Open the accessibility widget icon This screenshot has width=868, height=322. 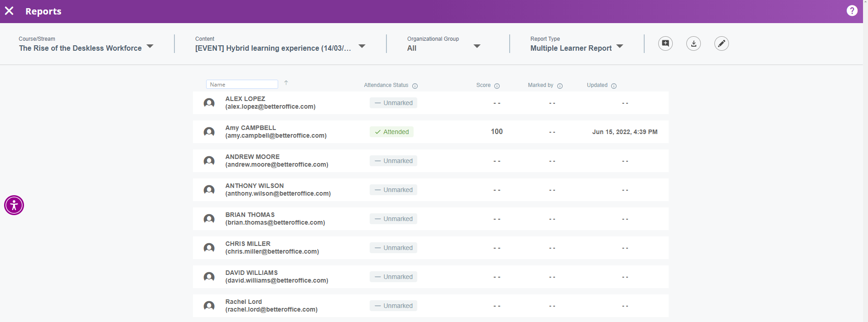click(x=14, y=205)
